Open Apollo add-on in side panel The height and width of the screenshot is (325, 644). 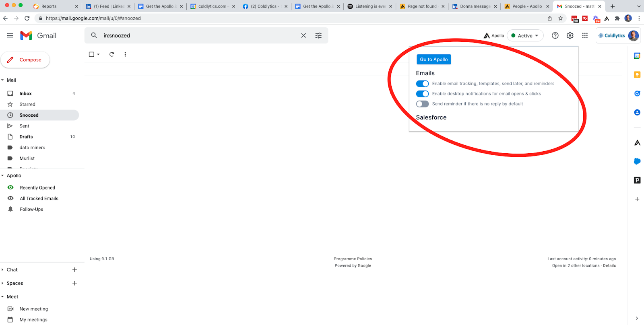[x=637, y=143]
